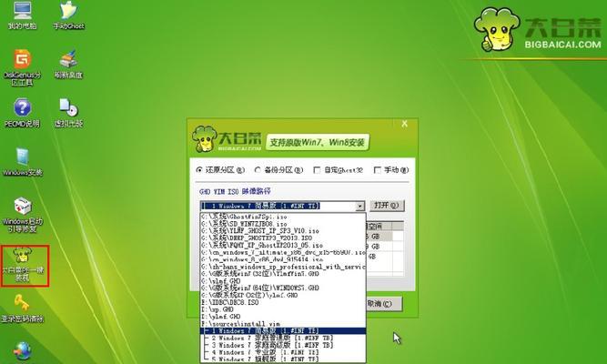The height and width of the screenshot is (364, 607).
Task: Select the \IDBC\DBC8.ISO entry
Action: (283, 302)
